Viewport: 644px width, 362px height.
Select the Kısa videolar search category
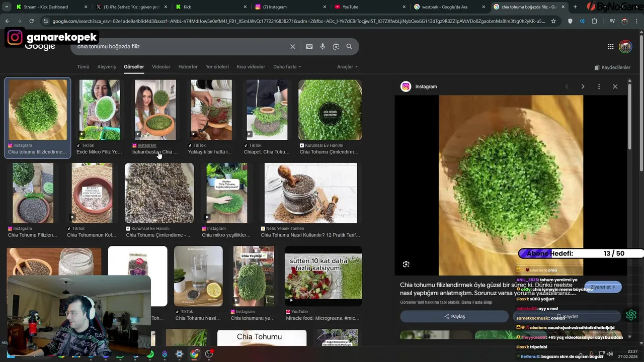[x=251, y=67]
